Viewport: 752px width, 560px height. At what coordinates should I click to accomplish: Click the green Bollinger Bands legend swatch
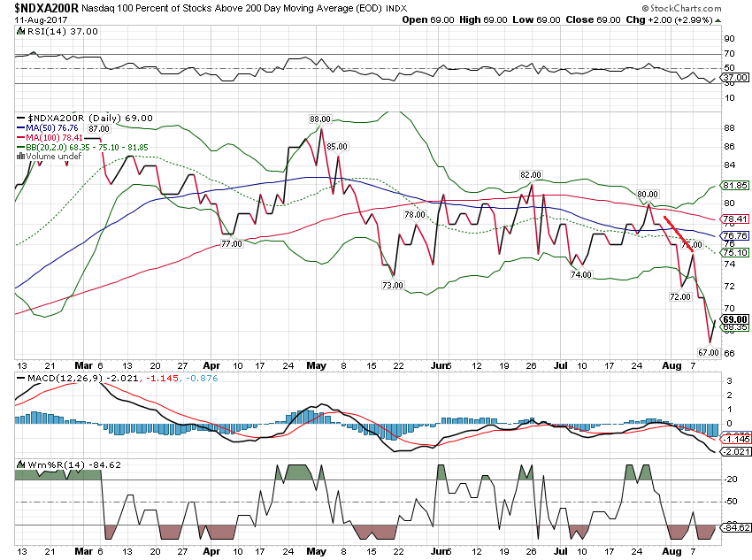[21, 147]
